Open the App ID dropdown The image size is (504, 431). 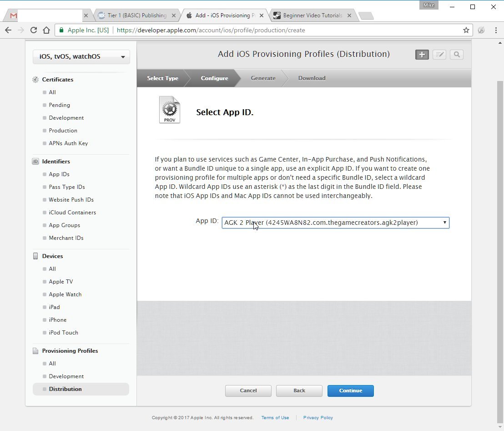(335, 223)
